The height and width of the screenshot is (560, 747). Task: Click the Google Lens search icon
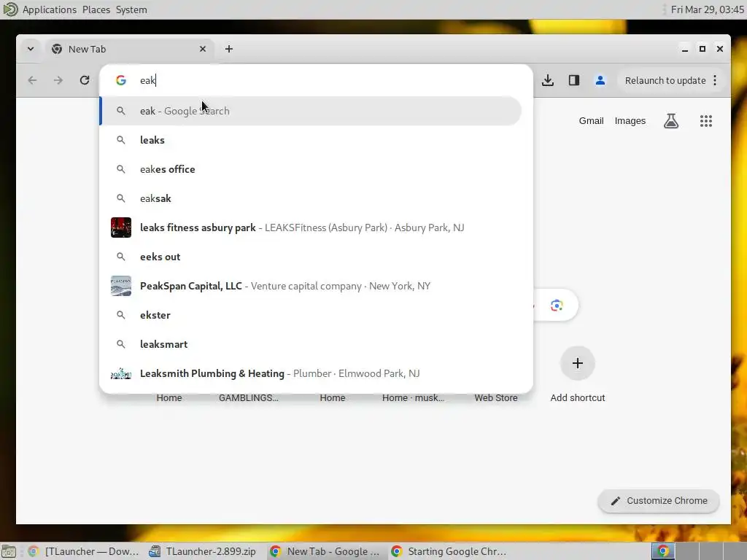point(557,306)
